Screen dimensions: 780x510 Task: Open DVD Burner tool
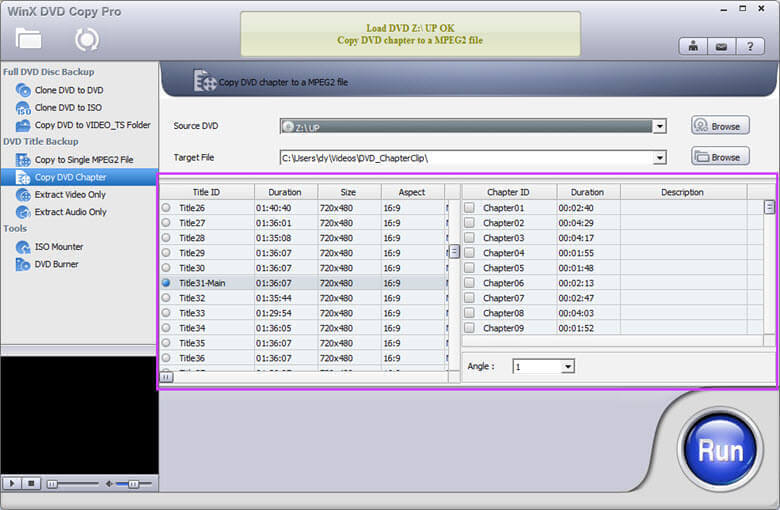tap(56, 264)
